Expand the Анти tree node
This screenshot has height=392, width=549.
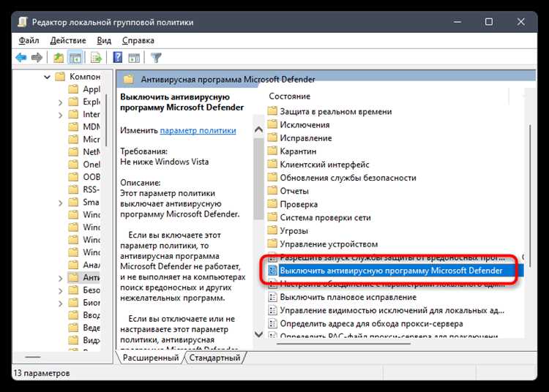coord(60,278)
